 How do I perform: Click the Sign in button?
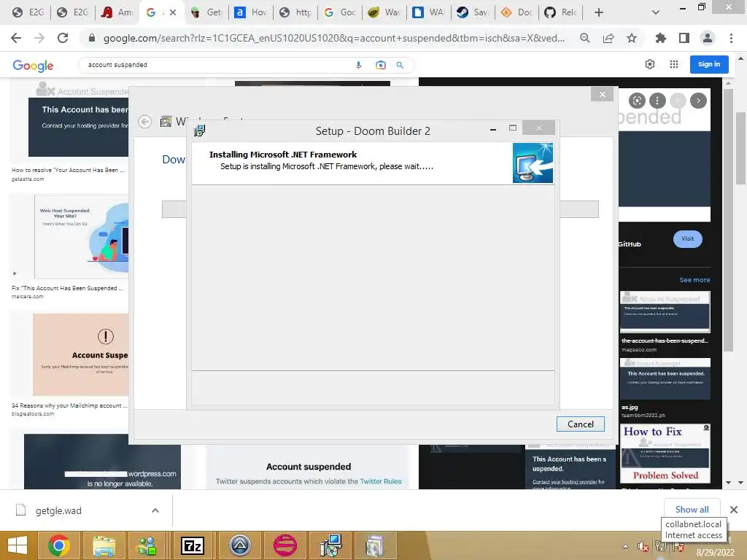709,64
